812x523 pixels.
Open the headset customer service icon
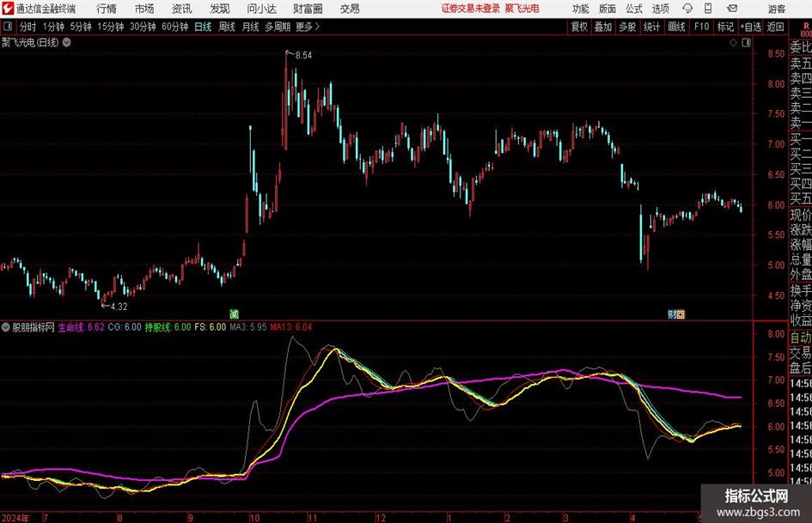click(687, 9)
